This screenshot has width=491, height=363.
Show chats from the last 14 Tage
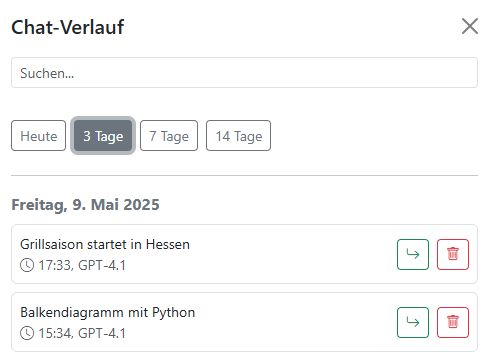tap(238, 136)
